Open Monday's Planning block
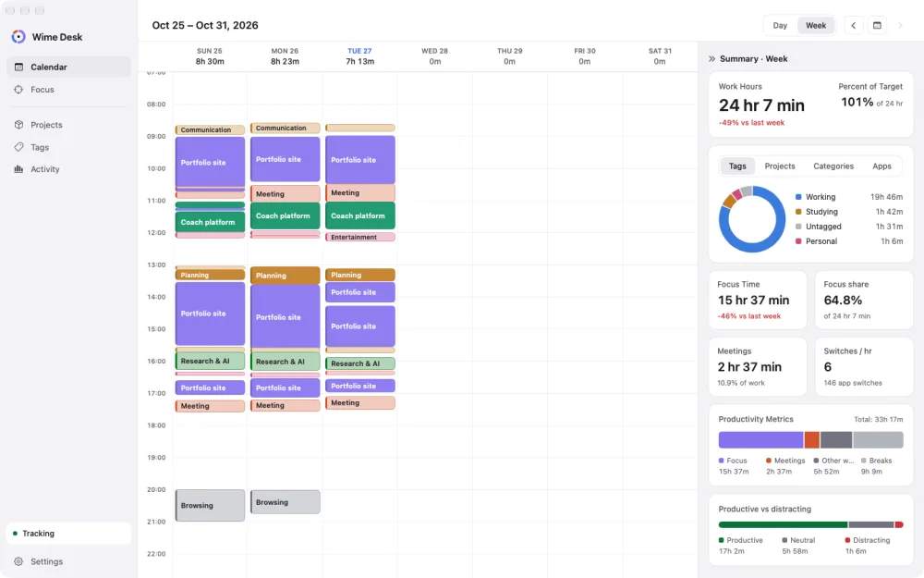The height and width of the screenshot is (578, 924). pyautogui.click(x=286, y=276)
